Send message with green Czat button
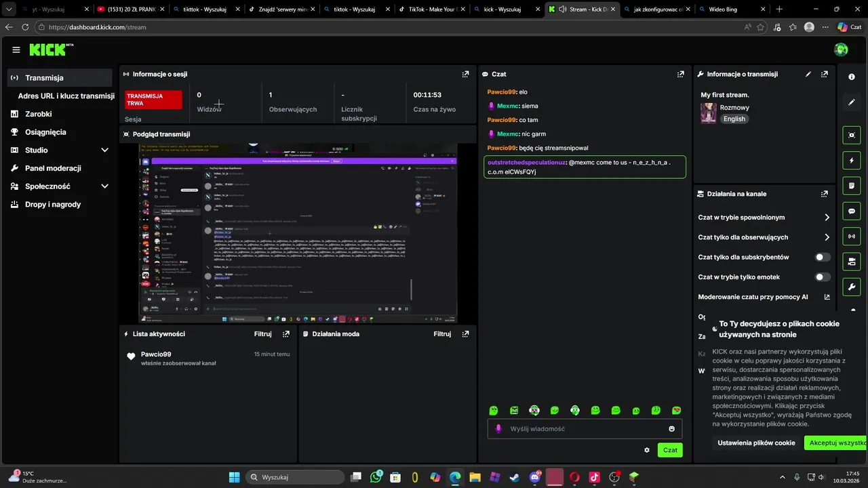This screenshot has height=488, width=868. coord(670,450)
